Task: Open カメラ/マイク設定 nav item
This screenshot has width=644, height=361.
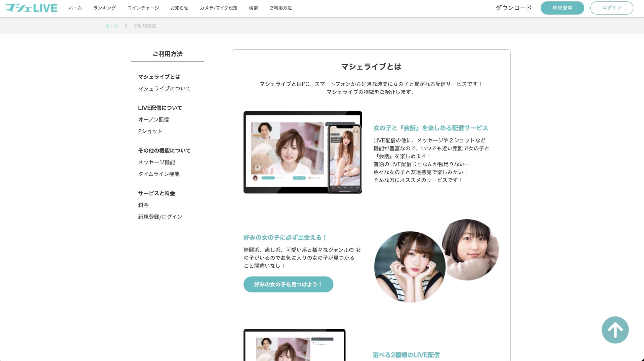Action: coord(219,8)
